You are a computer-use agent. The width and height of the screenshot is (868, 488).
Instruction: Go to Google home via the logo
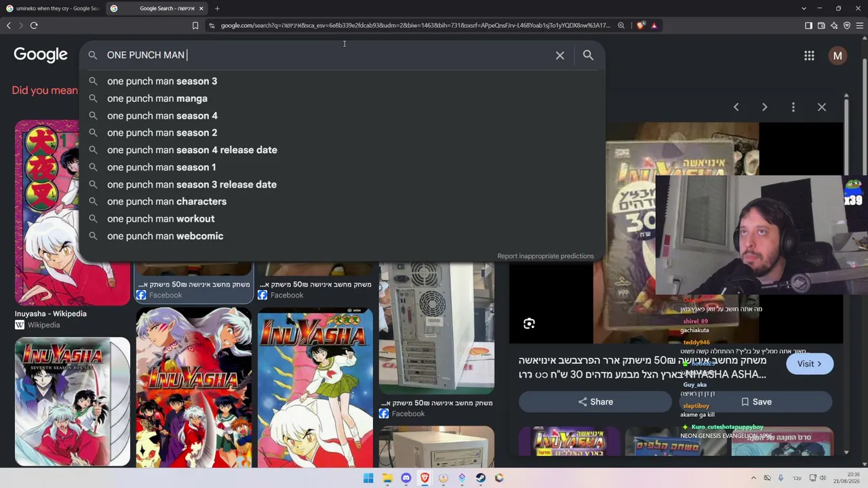pos(41,55)
